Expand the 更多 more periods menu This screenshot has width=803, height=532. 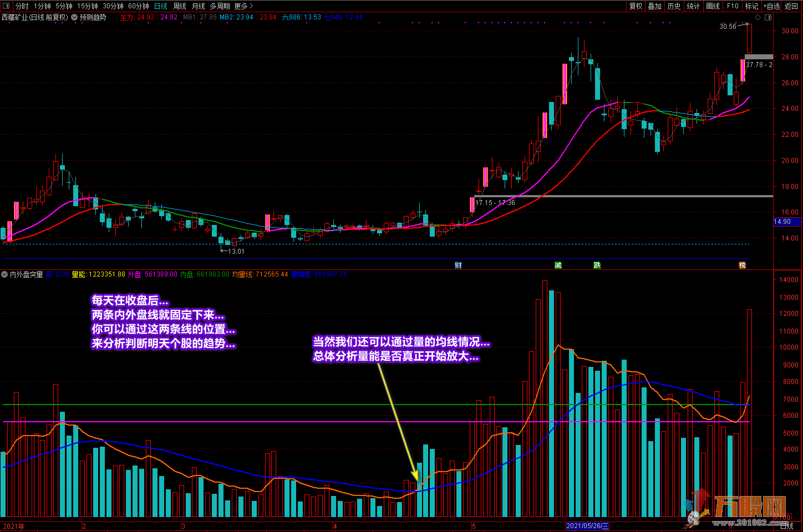click(x=243, y=6)
